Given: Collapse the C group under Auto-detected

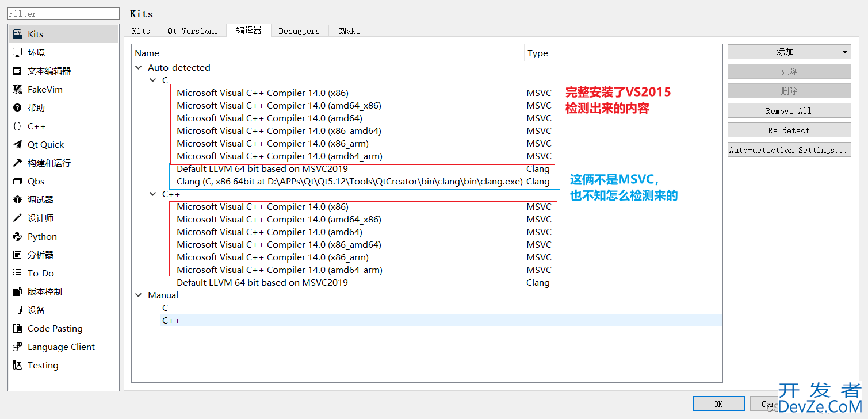Looking at the screenshot, I should 152,80.
